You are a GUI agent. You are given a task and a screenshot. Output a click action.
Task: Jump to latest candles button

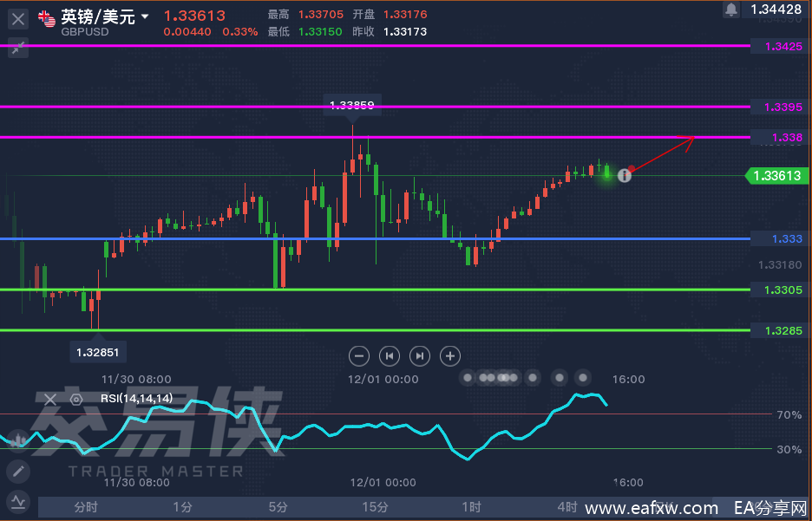coord(420,356)
